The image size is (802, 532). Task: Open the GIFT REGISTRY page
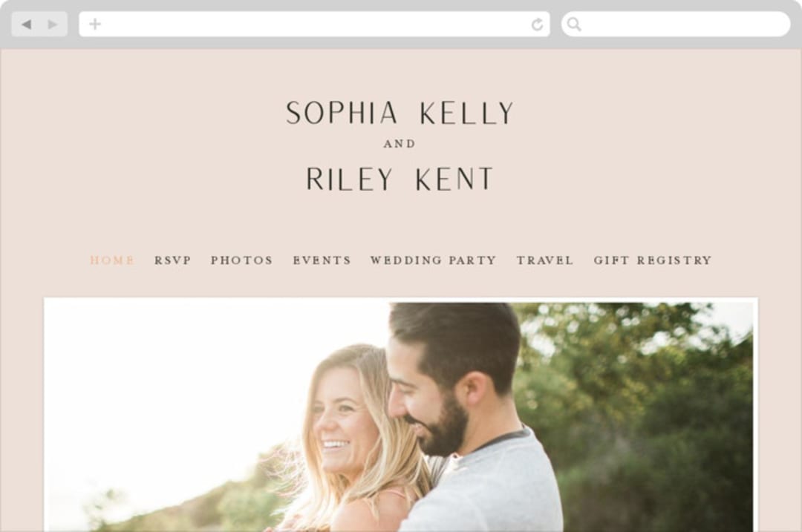click(653, 260)
